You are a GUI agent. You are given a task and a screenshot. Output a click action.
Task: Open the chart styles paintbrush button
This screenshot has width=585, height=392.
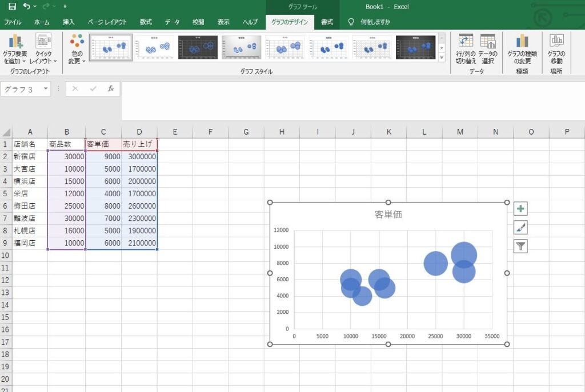click(520, 227)
